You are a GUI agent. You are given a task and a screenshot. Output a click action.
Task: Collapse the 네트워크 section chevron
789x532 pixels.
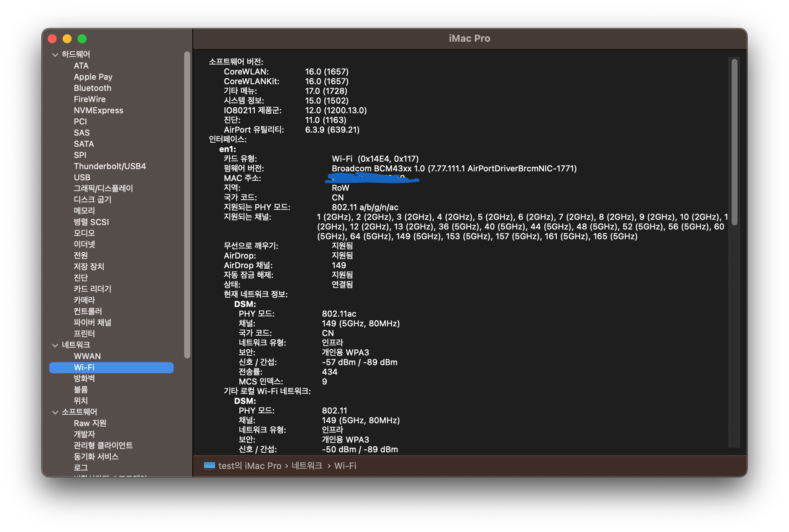[55, 345]
